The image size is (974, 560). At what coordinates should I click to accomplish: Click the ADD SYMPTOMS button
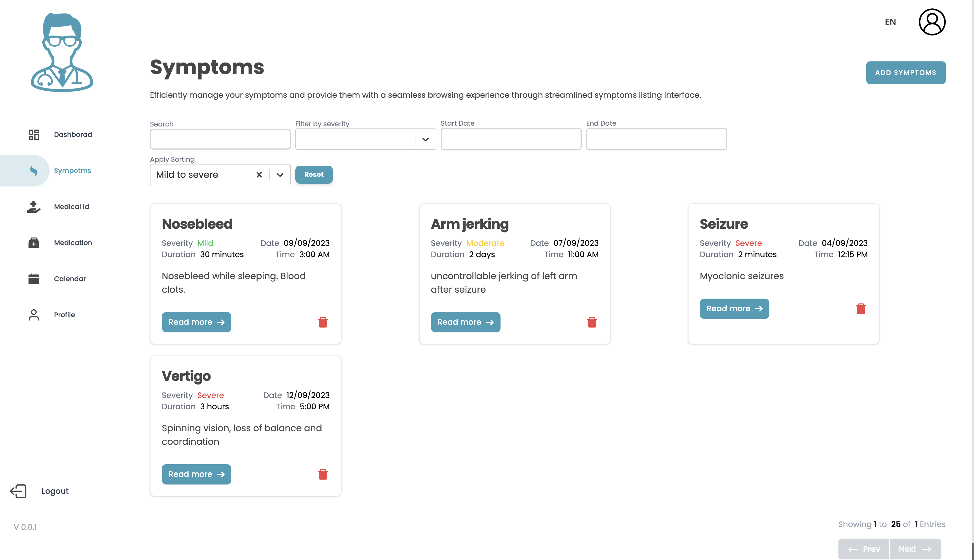[906, 72]
